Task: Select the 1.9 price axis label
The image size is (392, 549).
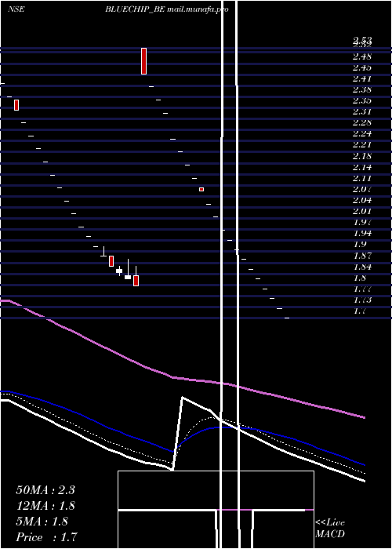Action: coord(360,245)
